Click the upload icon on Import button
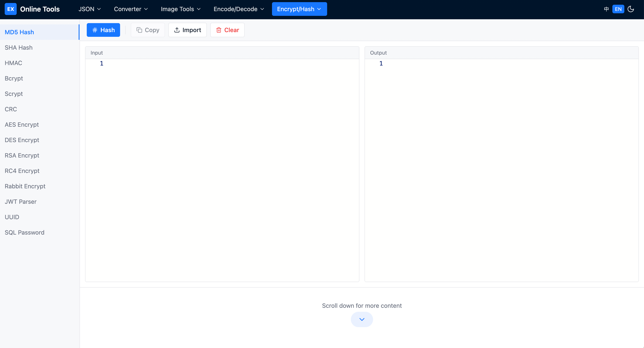Viewport: 644px width, 348px height. 176,30
